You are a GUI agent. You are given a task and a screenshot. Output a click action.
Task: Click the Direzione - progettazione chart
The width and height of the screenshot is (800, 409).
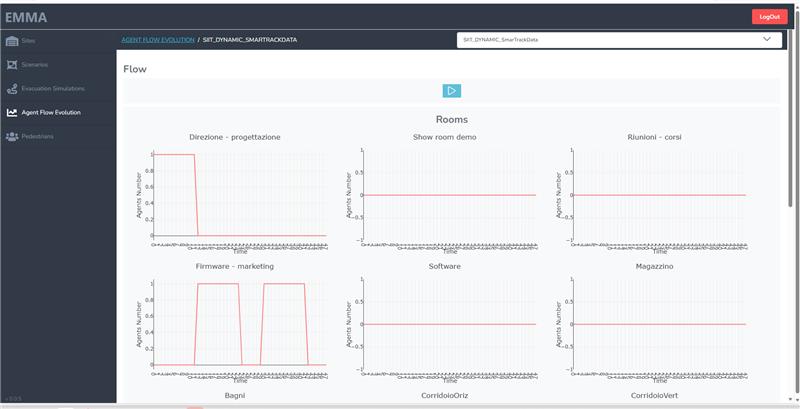(238, 195)
